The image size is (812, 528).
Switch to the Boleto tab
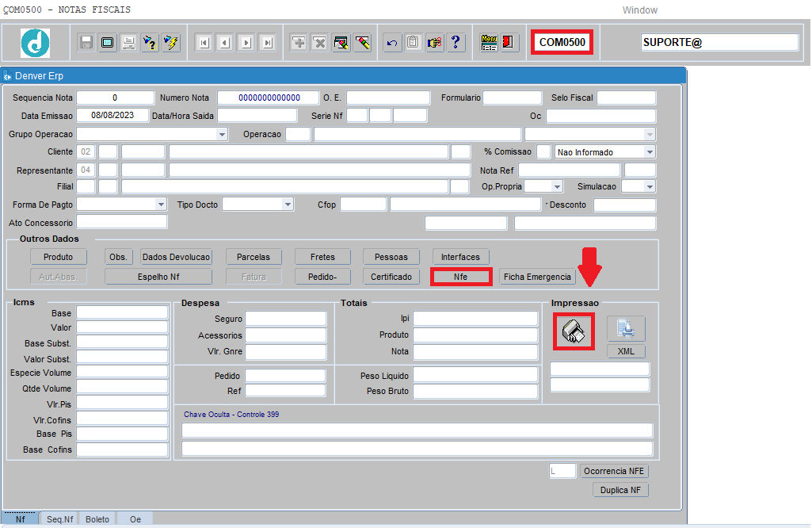coord(97,519)
